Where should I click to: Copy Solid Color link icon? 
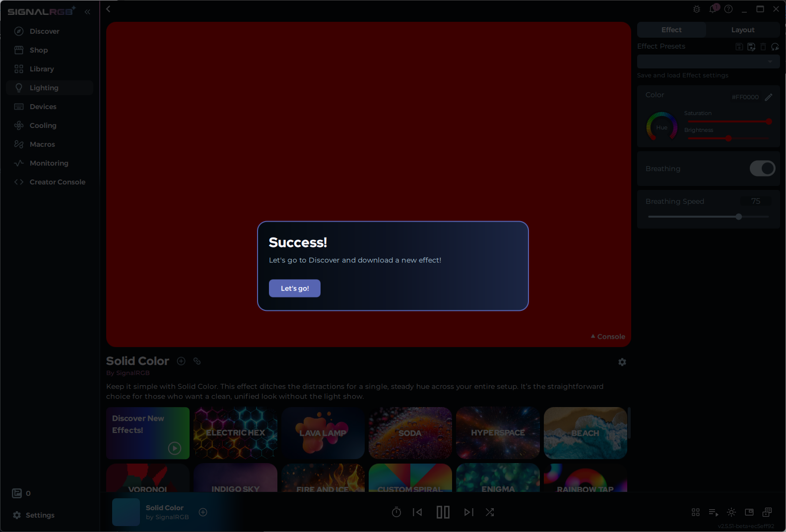click(x=197, y=361)
